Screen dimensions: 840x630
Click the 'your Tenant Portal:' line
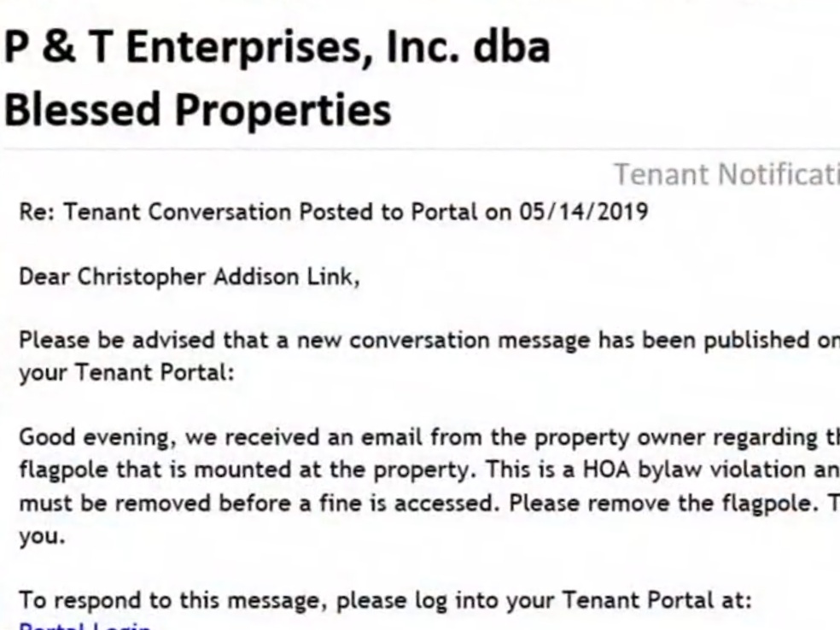127,372
